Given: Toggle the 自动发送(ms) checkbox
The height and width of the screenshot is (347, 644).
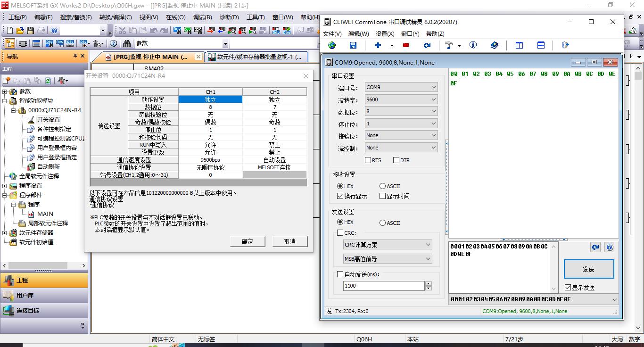Looking at the screenshot, I should point(340,274).
